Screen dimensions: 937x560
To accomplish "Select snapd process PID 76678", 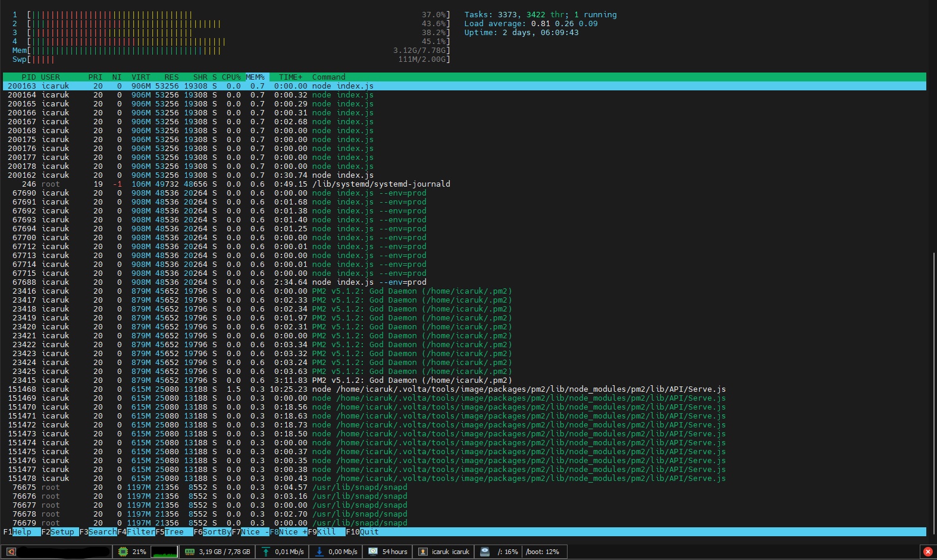I will (x=465, y=514).
